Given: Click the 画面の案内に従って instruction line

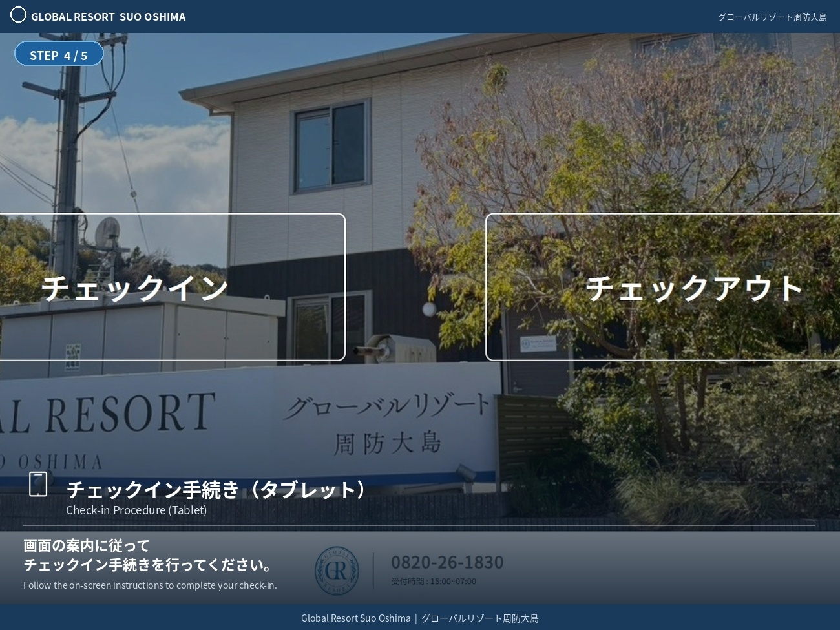Looking at the screenshot, I should tap(87, 545).
